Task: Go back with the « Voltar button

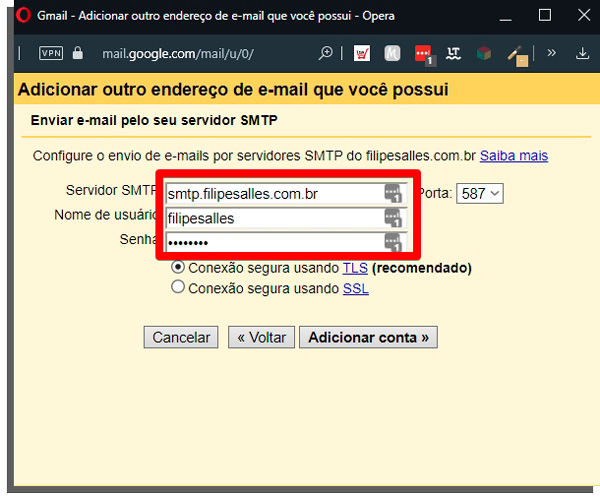Action: (x=261, y=337)
